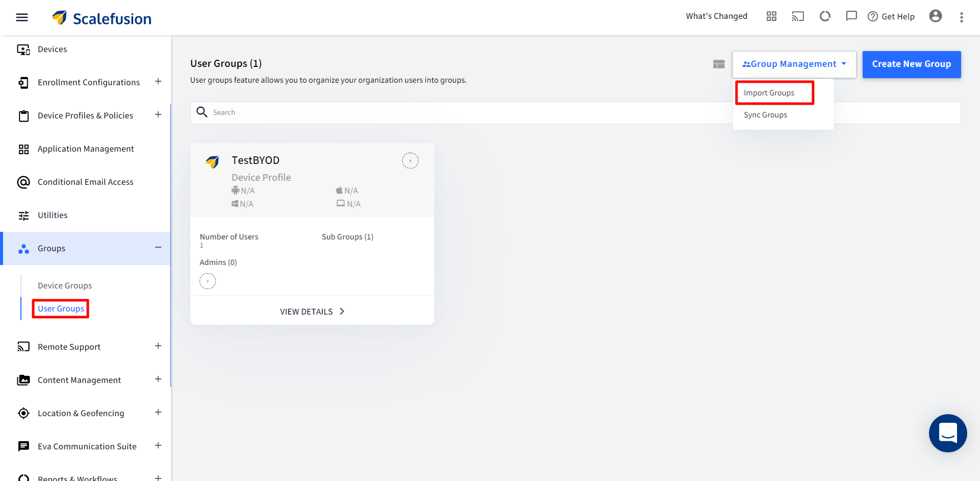Expand Device Profiles & Policies with plus

(158, 115)
